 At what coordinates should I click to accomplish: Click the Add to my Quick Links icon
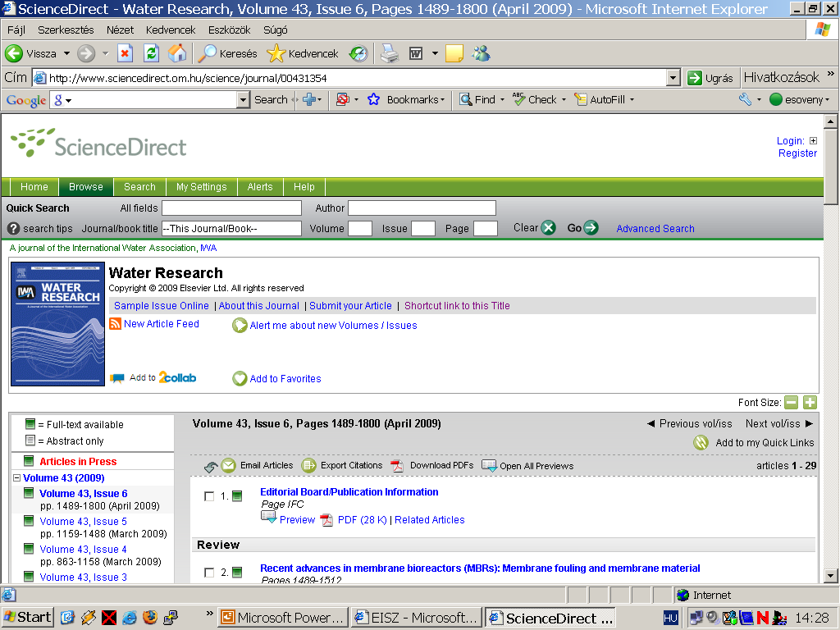tap(701, 442)
